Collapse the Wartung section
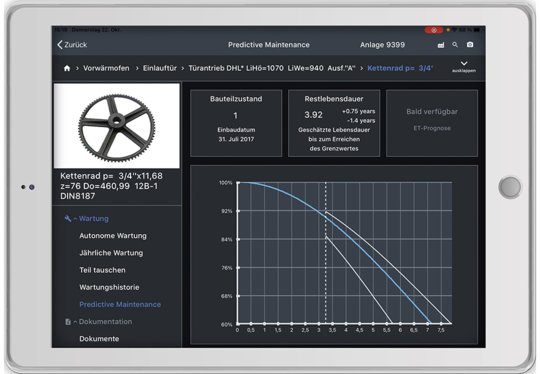The width and height of the screenshot is (540, 374). tap(90, 219)
